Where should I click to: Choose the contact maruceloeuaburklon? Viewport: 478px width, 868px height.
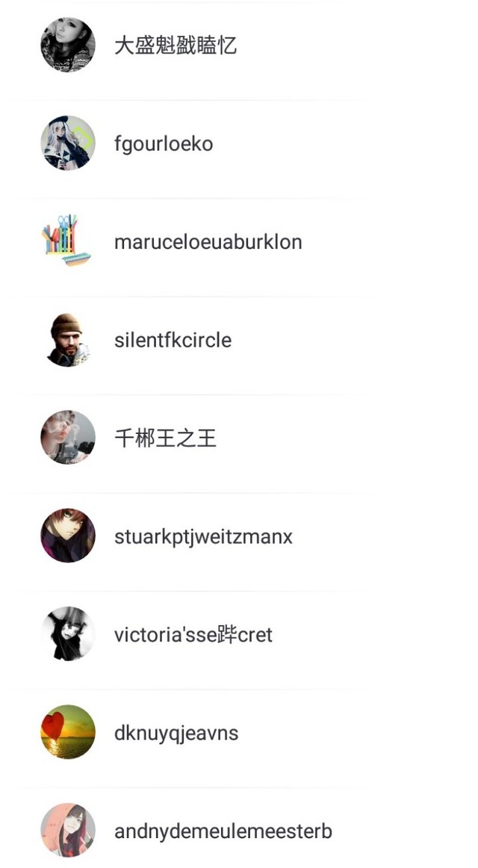click(208, 242)
